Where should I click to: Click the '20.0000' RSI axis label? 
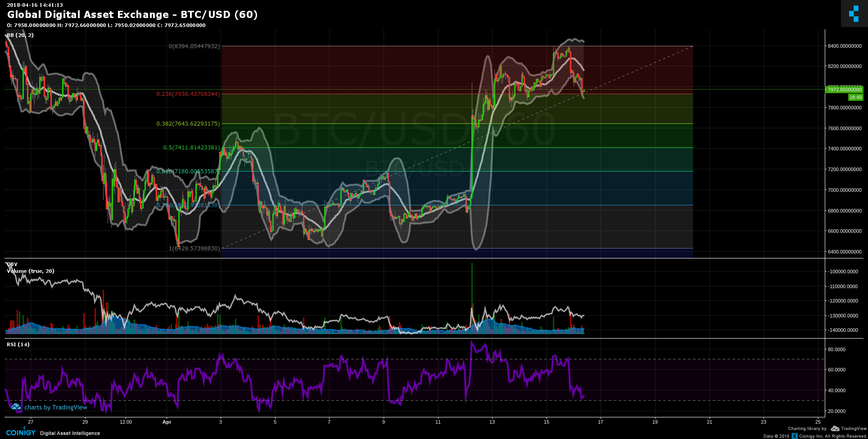[836, 412]
